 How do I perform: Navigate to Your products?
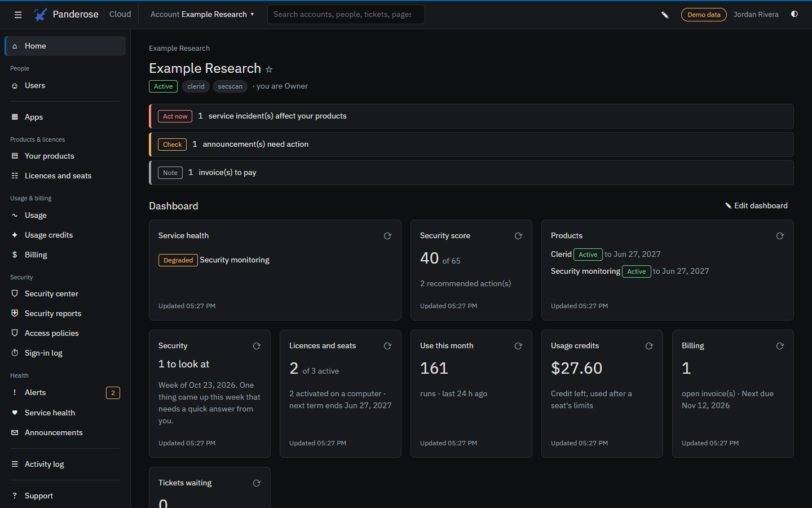65,156
